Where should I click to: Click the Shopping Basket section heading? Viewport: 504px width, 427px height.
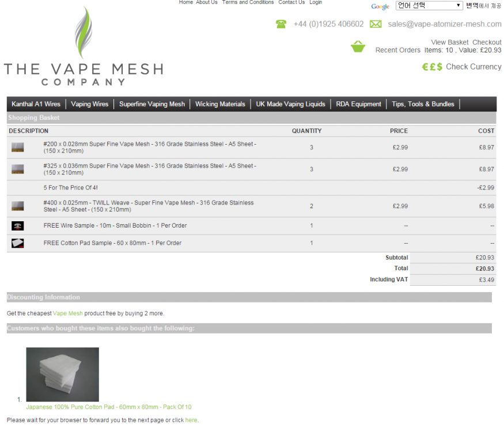(x=34, y=118)
